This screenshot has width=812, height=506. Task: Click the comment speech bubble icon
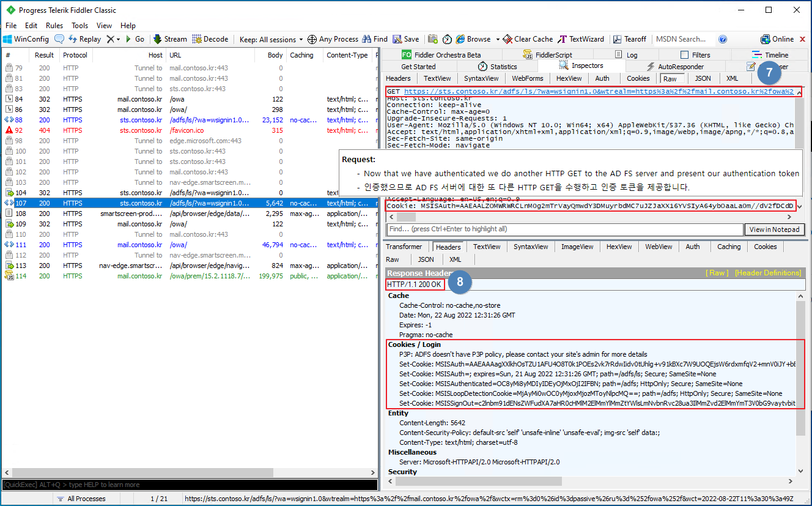pos(59,39)
